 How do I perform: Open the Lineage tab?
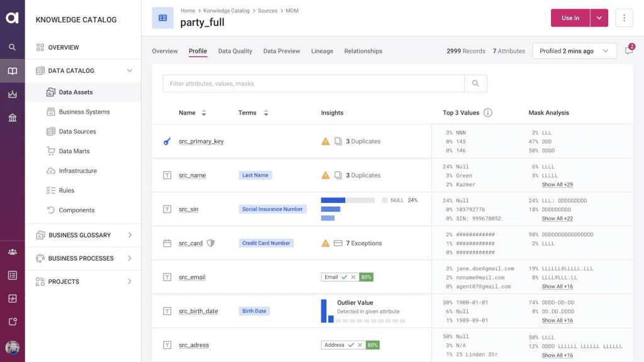(322, 51)
